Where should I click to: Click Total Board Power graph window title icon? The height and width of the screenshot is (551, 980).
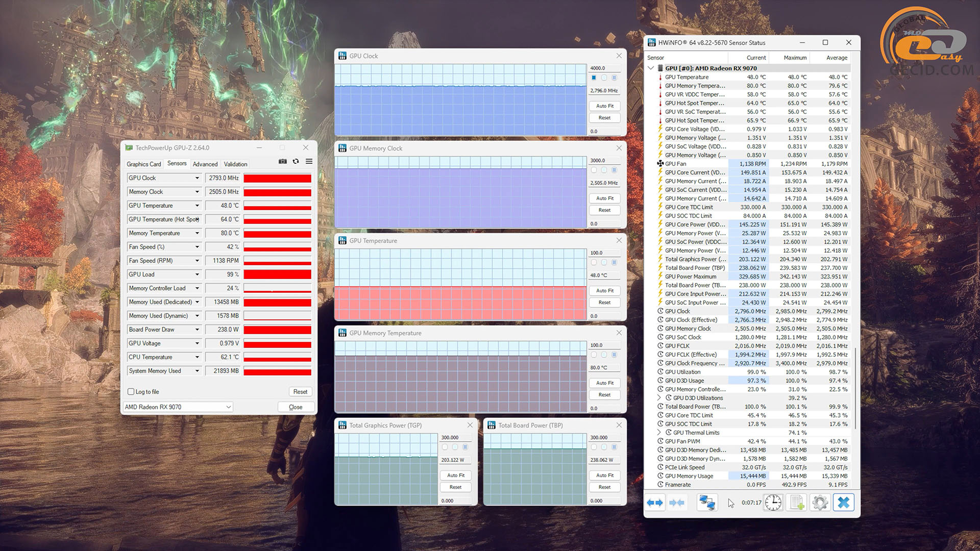pos(492,425)
